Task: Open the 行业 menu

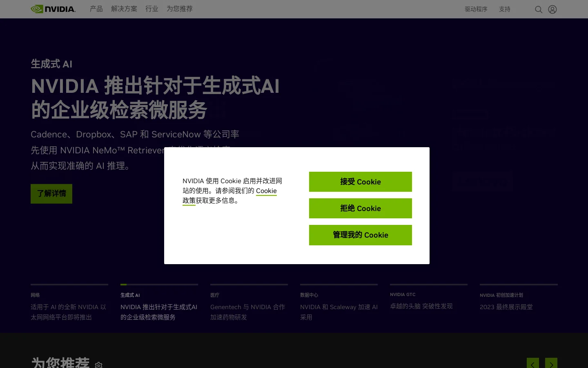Action: click(x=152, y=9)
